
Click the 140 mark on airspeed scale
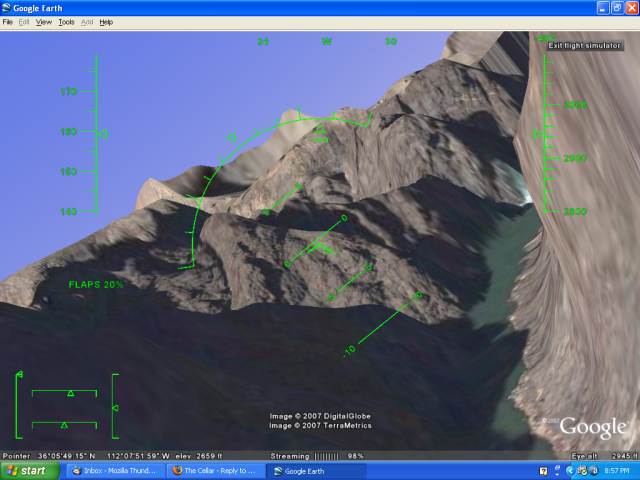pyautogui.click(x=69, y=211)
